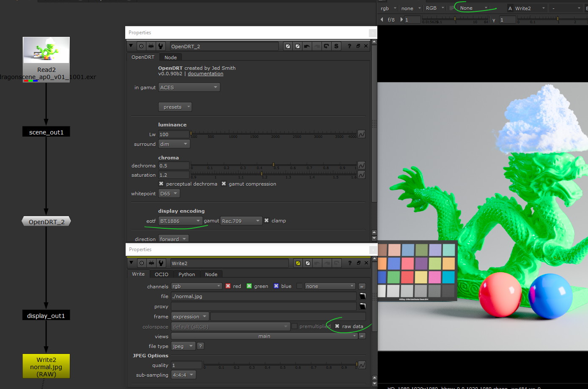Screen dimensions: 588x389
Task: Switch to the Python tab
Action: (x=187, y=274)
